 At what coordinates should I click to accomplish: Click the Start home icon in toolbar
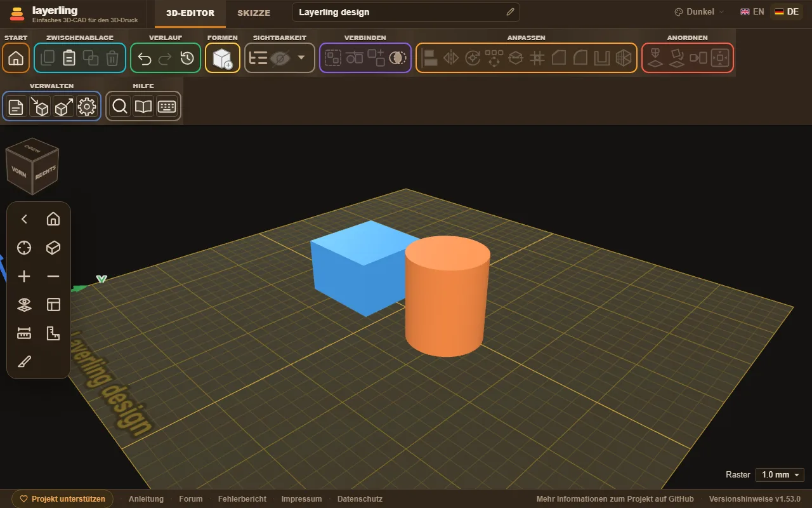16,58
